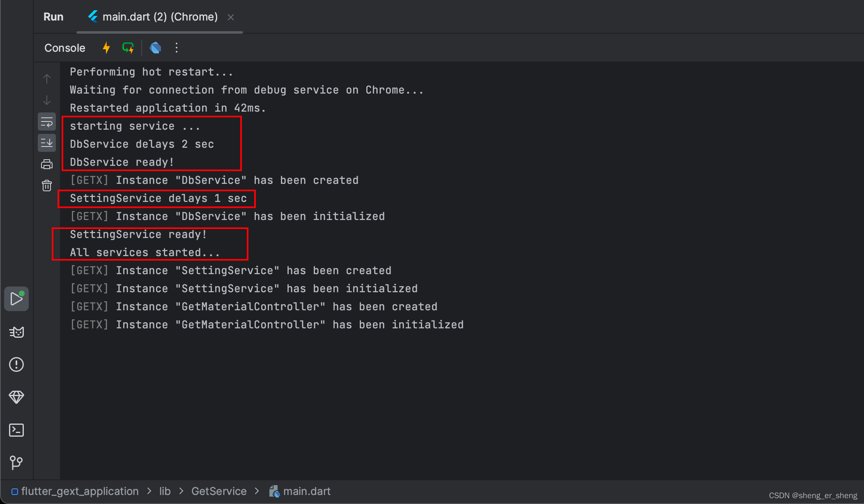Open the Git version control tool icon
This screenshot has width=864, height=504.
click(16, 463)
